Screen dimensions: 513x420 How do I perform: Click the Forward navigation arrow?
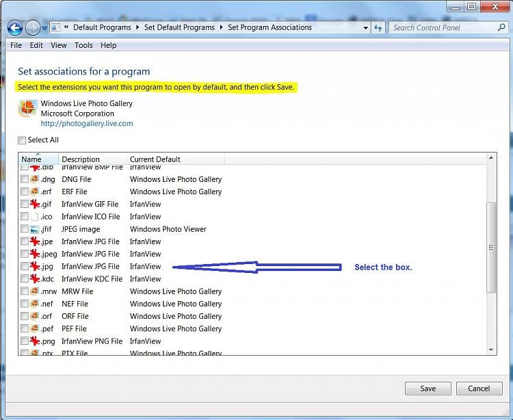coord(33,28)
